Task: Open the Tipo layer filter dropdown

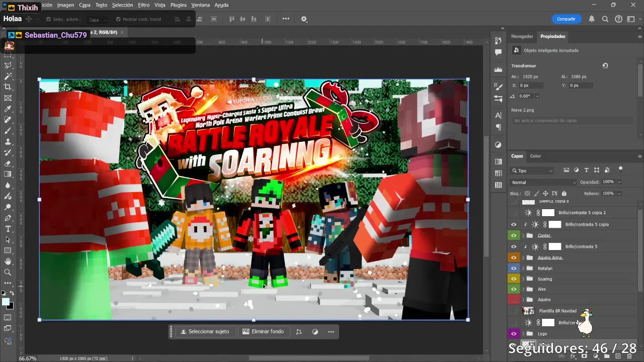Action: point(532,170)
